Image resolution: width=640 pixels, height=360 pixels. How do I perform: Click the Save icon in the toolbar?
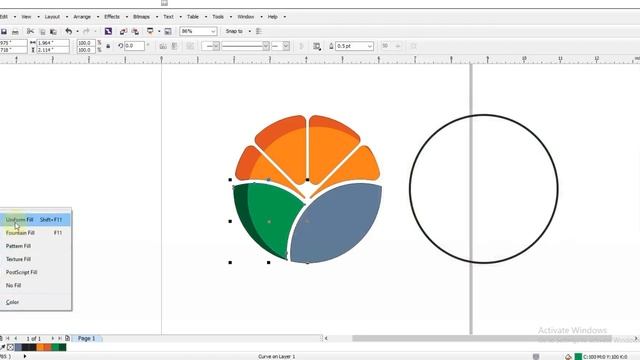pyautogui.click(x=4, y=31)
